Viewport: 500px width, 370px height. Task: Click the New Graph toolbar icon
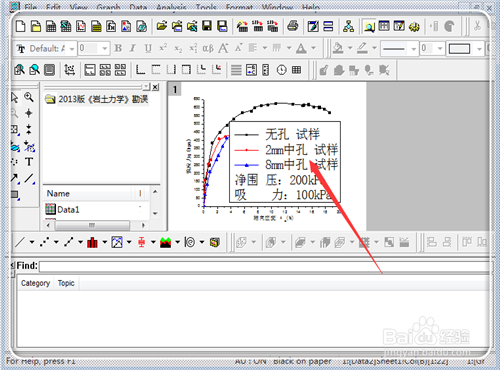[x=81, y=26]
